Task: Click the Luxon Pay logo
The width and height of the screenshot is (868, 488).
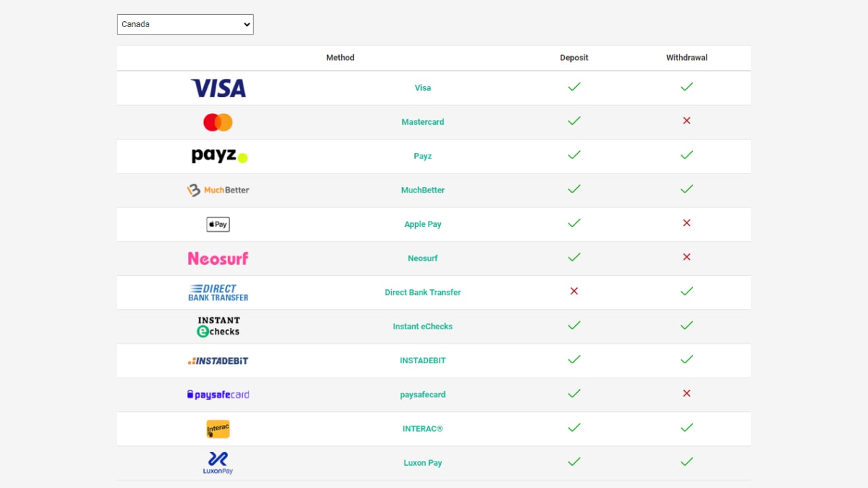Action: coord(218,463)
